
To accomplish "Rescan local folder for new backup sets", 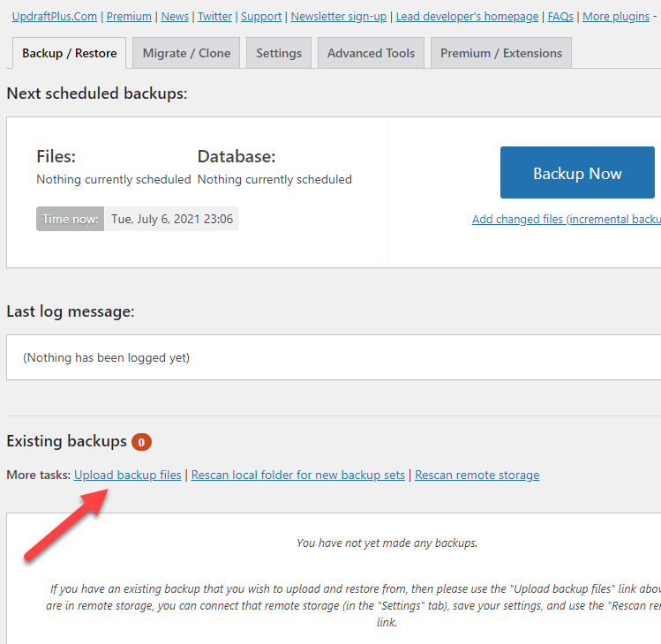I will 298,475.
